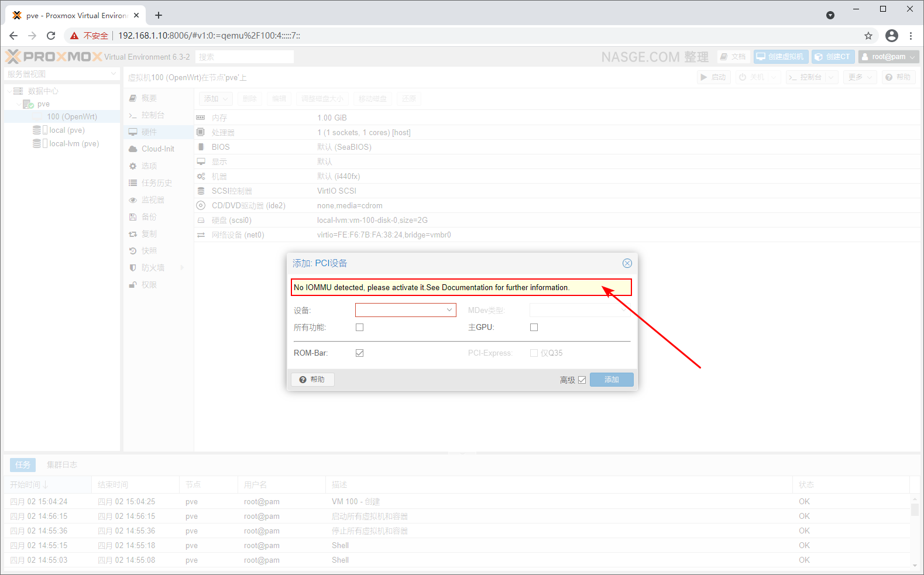Sort by 开始时间 column header
The image size is (924, 575).
click(x=48, y=485)
